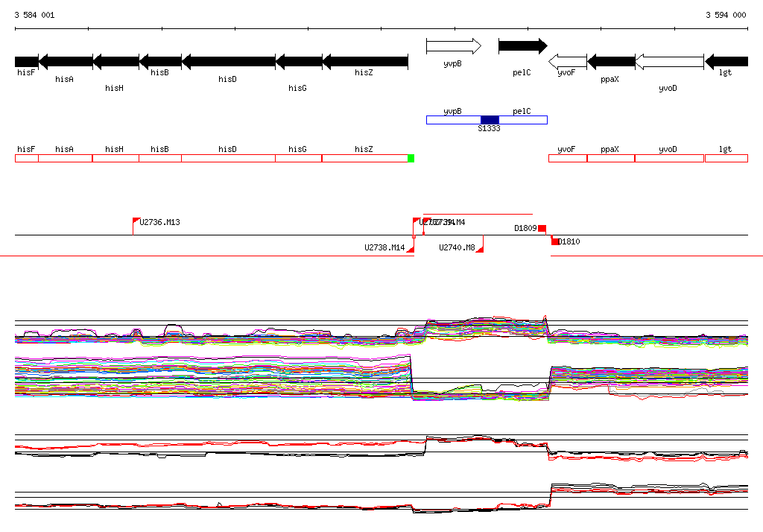Click the red-outlined hisG annotation box
This screenshot has width=763, height=532.
point(298,158)
